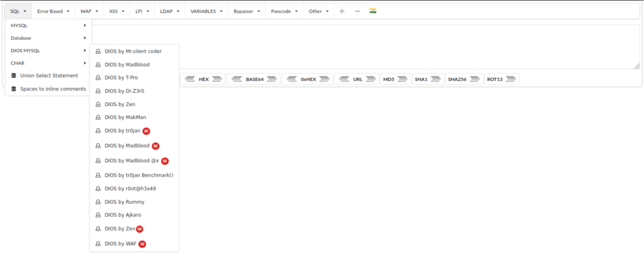
Task: Open the VARIABLES dropdown
Action: [x=206, y=11]
